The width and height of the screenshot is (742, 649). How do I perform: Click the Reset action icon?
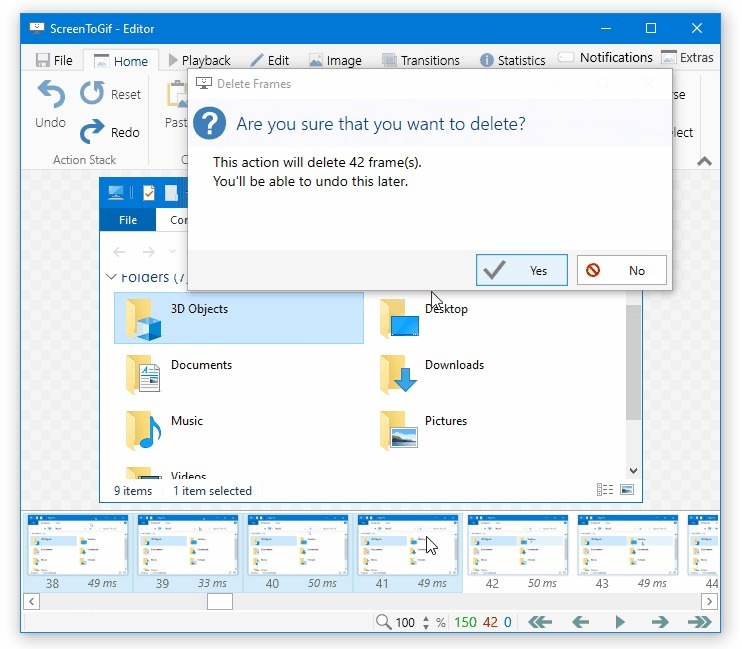coord(92,92)
